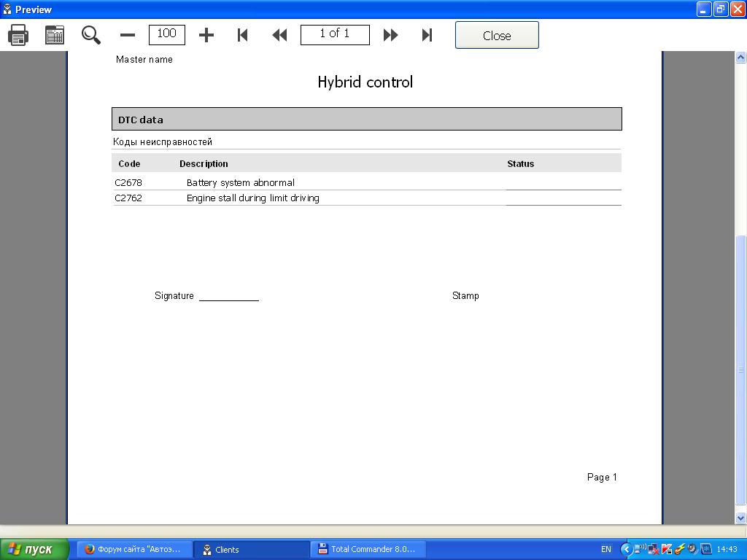
Task: Go to the previous page
Action: click(279, 35)
